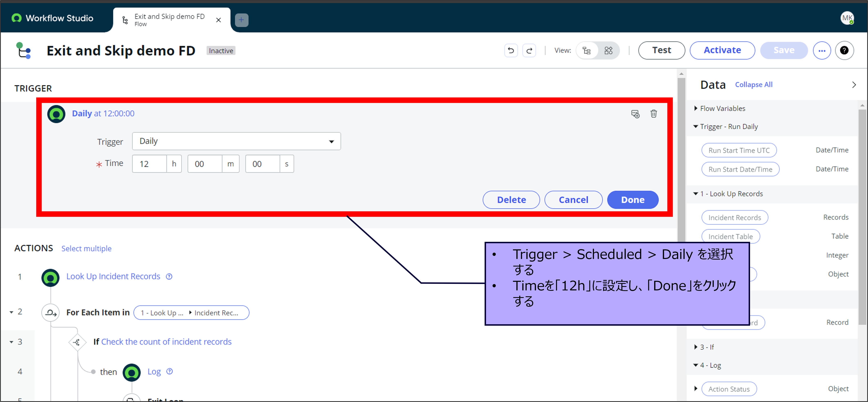
Task: Expand Flow Variables section
Action: pos(696,109)
